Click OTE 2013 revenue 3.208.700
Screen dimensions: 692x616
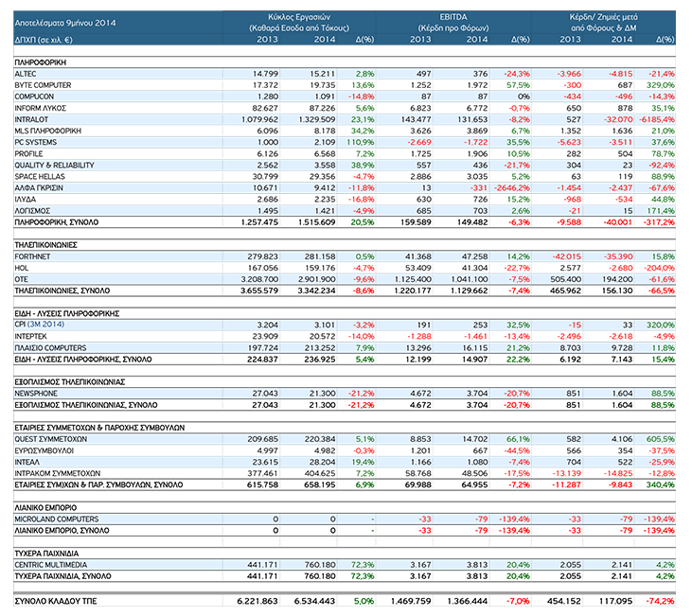pyautogui.click(x=259, y=279)
